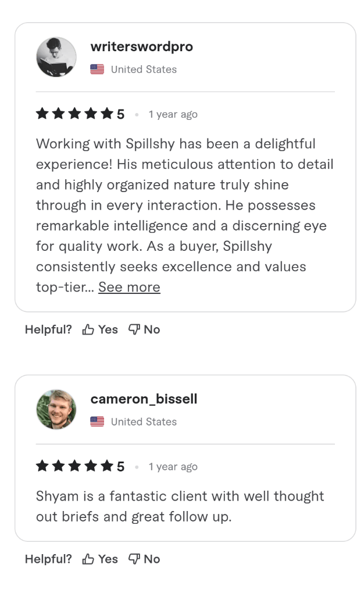This screenshot has height=596, width=364.
Task: Click the thumbs-up icon under cameron_bissell's review
Action: (88, 559)
